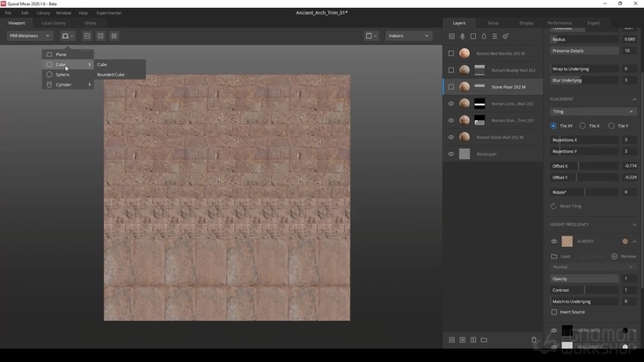Image resolution: width=644 pixels, height=362 pixels.
Task: Click the Albedo color swatch
Action: pos(567,242)
